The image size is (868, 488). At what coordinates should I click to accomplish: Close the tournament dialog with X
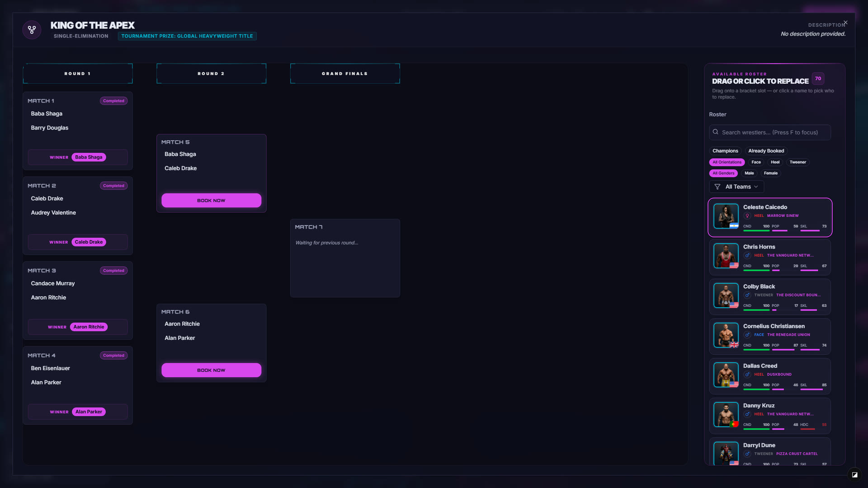(x=845, y=23)
